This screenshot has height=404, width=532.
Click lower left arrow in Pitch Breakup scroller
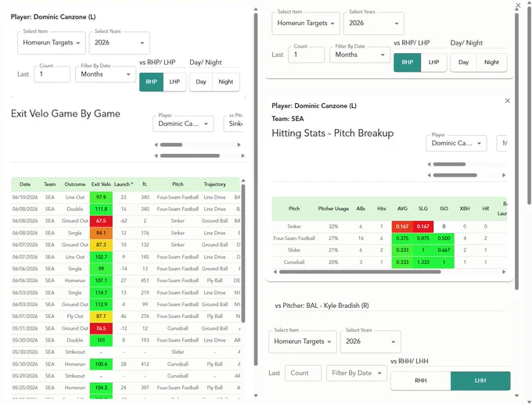[430, 175]
